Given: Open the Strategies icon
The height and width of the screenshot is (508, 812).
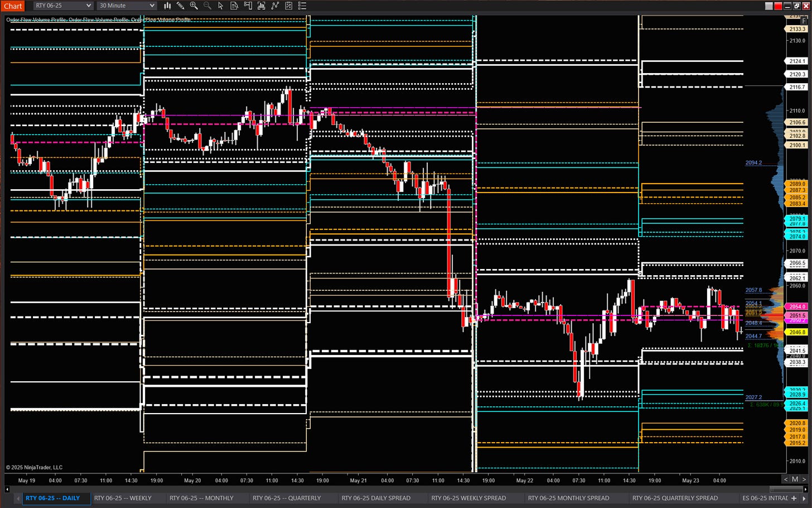Looking at the screenshot, I should pos(288,6).
